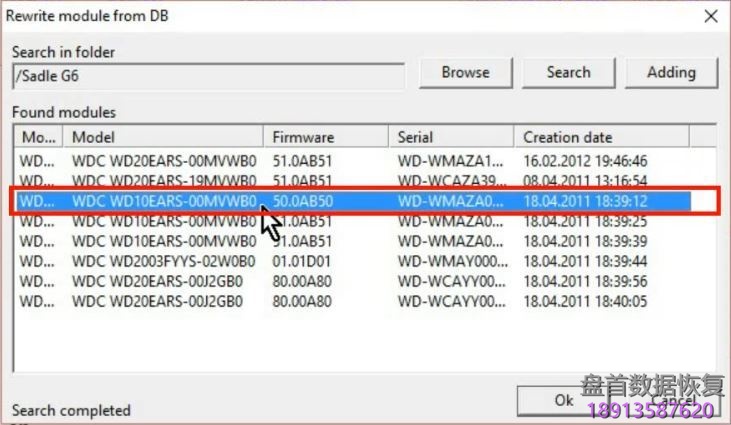Confirm with the Ok button
731x425 pixels.
(563, 400)
